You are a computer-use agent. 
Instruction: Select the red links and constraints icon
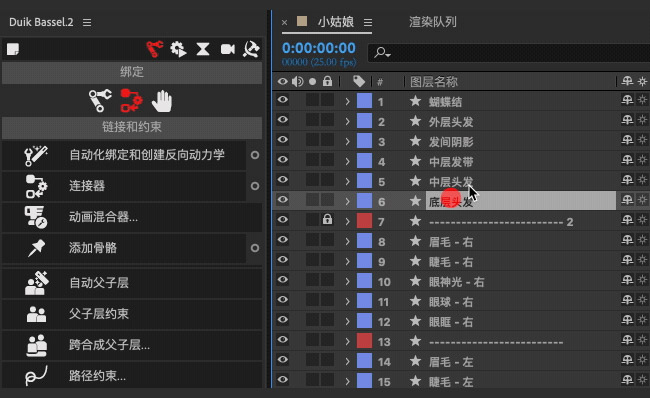[x=131, y=100]
